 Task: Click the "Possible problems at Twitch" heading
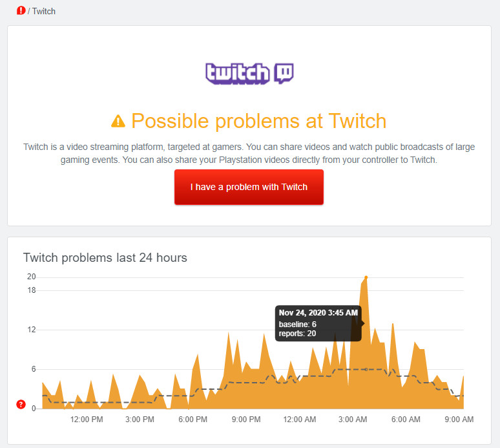click(x=258, y=121)
